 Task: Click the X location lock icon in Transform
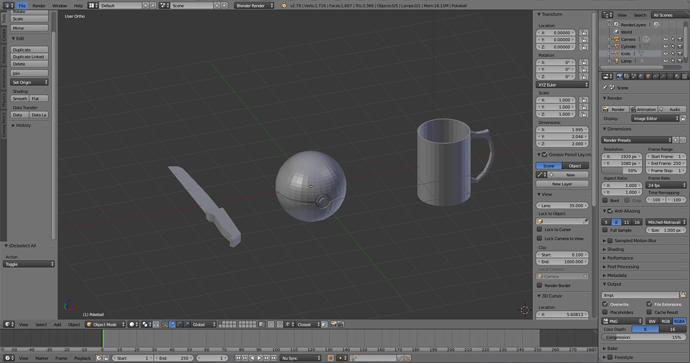coord(584,33)
